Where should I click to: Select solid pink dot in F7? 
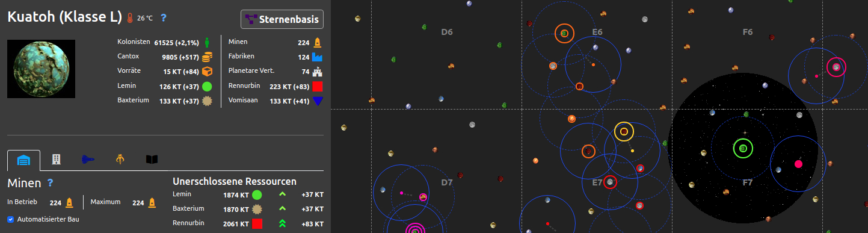click(x=798, y=164)
